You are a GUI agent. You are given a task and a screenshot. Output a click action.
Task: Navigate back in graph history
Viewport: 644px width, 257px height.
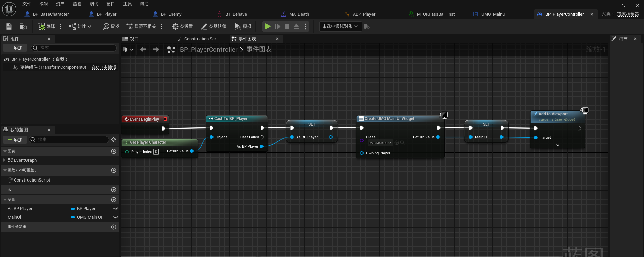[143, 50]
